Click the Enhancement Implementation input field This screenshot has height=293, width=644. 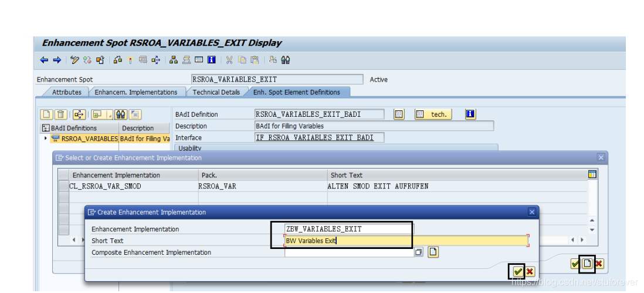[349, 229]
